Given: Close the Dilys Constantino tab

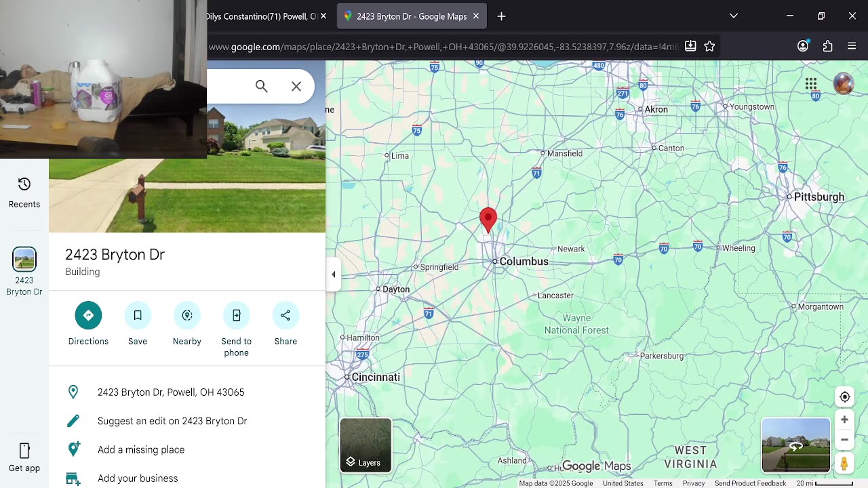Looking at the screenshot, I should [x=323, y=16].
